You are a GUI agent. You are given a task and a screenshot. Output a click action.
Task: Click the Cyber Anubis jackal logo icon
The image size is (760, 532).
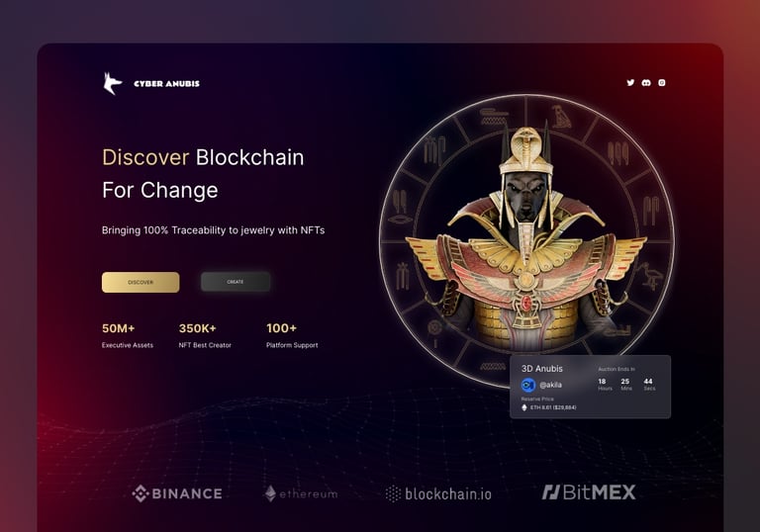[x=113, y=83]
